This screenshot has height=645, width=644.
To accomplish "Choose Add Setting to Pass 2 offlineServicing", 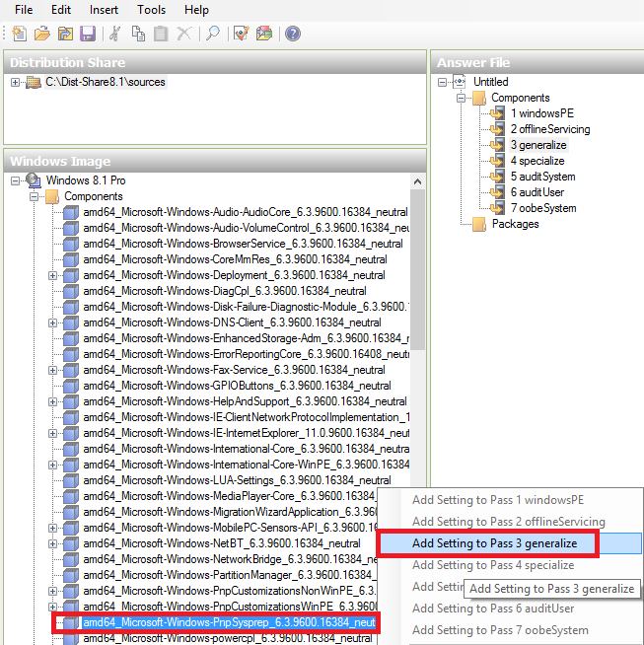I will pos(509,522).
